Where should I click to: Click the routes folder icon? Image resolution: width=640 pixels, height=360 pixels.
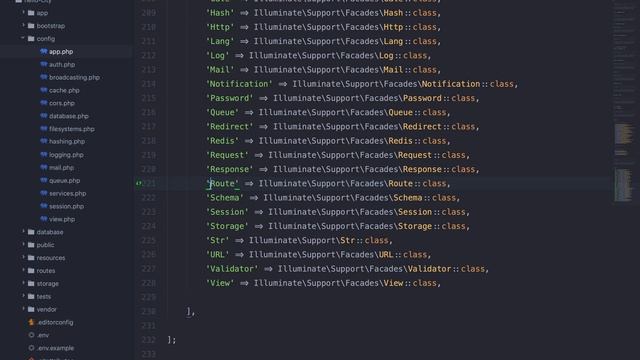pos(31,271)
